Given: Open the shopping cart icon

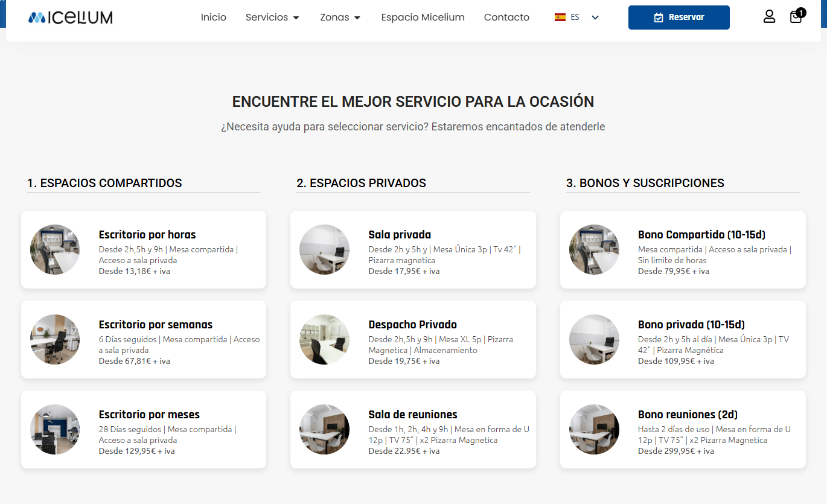Looking at the screenshot, I should pyautogui.click(x=796, y=17).
